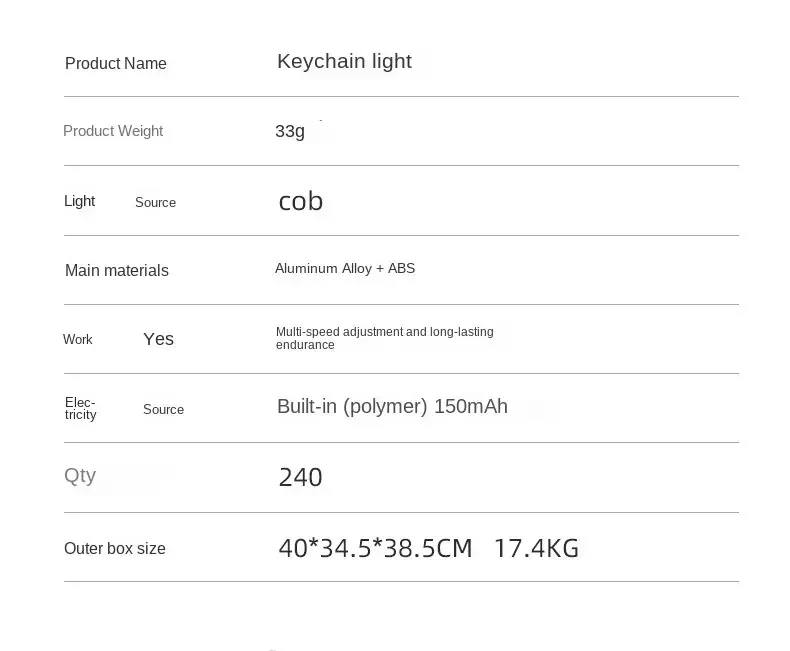Click the 'Main materials' label

117,270
